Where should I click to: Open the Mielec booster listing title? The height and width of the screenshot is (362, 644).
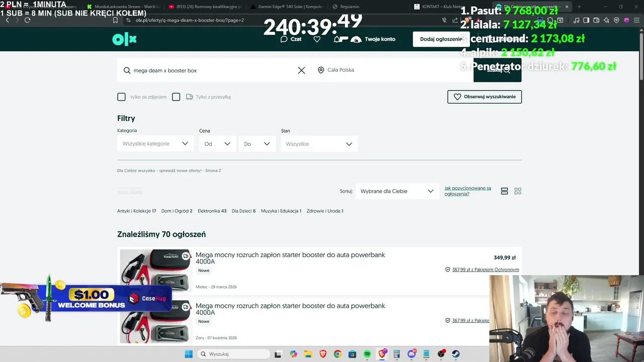(290, 258)
